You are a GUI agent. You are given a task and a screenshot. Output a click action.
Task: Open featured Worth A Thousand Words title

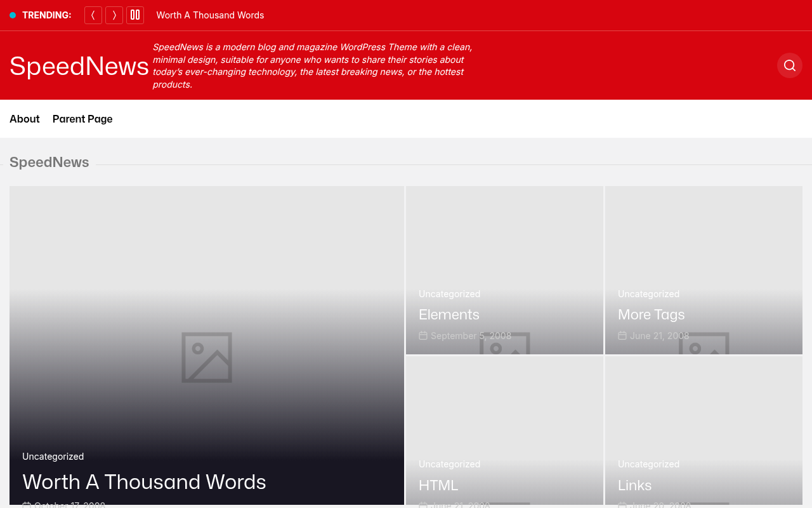[x=144, y=482]
